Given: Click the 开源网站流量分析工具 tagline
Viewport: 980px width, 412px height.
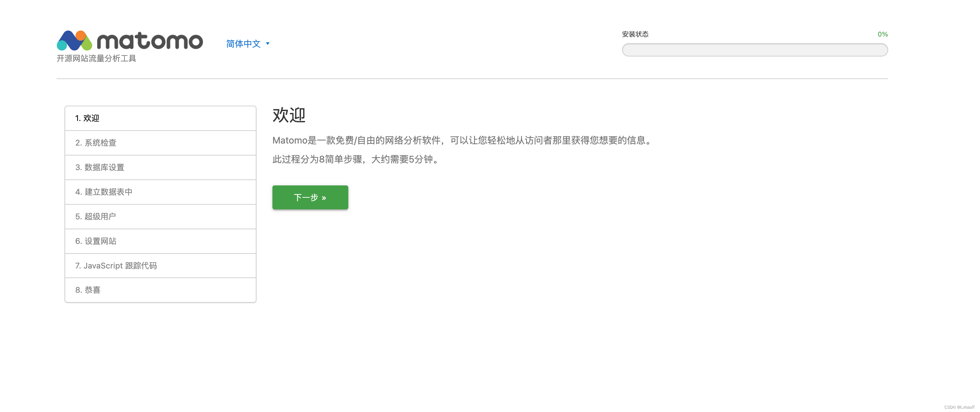Looking at the screenshot, I should pos(96,58).
